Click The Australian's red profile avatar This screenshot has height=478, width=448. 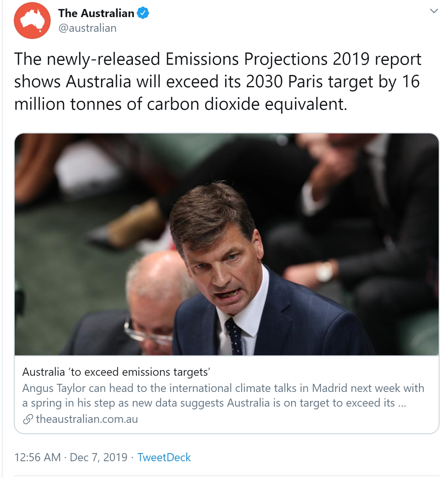(32, 20)
